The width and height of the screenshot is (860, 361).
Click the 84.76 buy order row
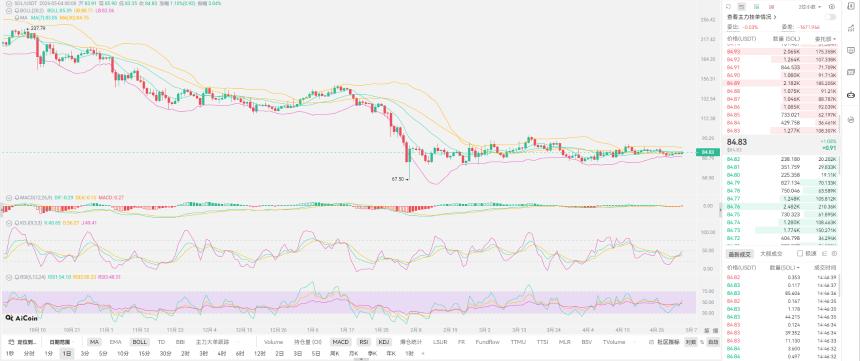click(780, 206)
